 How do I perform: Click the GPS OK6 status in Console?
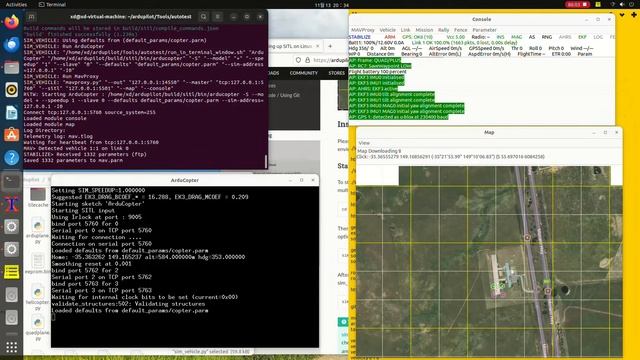tap(417, 37)
